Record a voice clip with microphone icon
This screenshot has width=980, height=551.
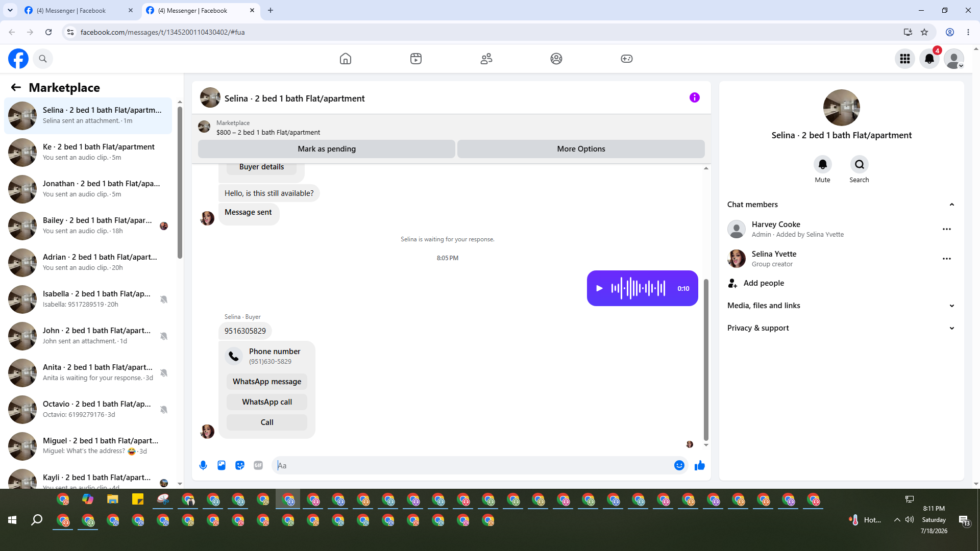coord(203,465)
